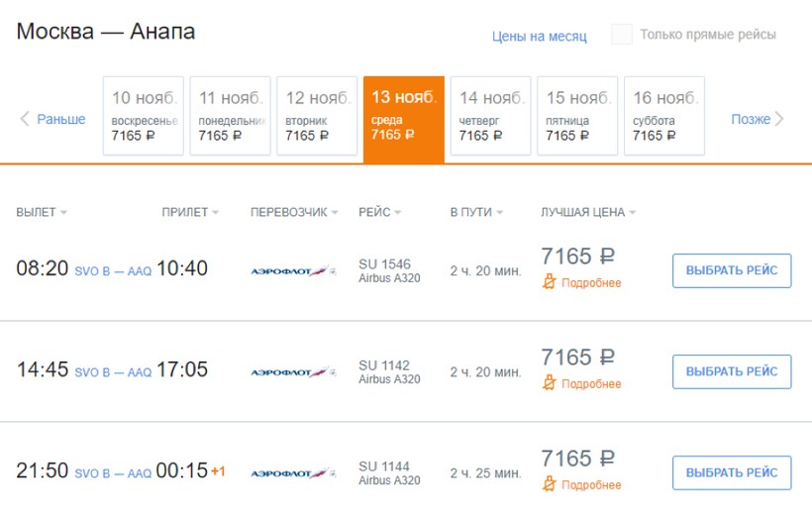
Task: Switch to the 16 нояб. суббота date tab
Action: tap(663, 117)
